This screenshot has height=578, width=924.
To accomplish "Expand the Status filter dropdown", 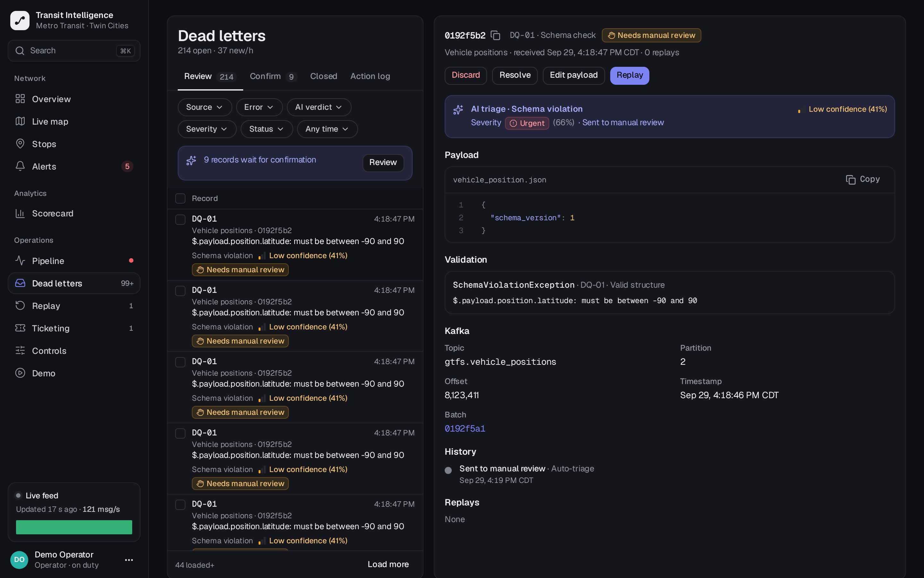I will click(x=267, y=129).
